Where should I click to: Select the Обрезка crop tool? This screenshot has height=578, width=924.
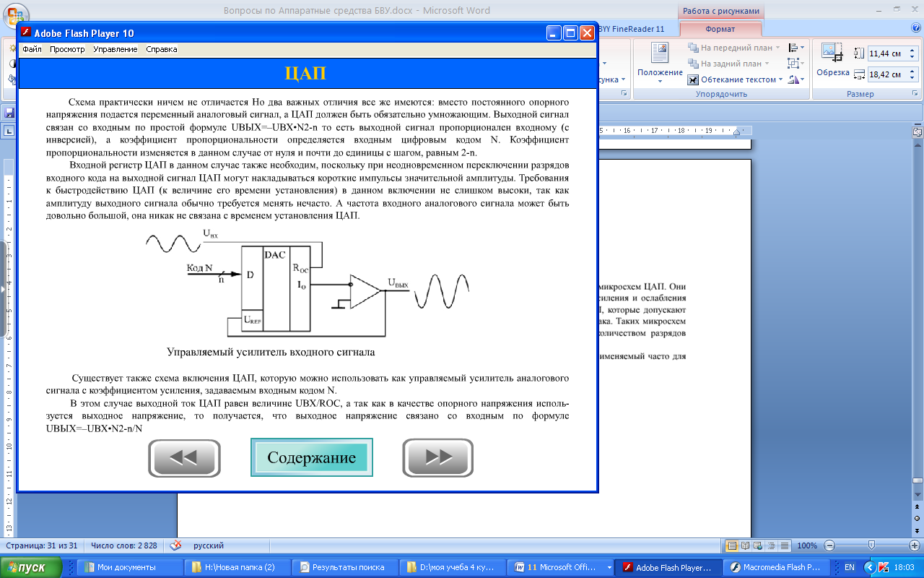[x=832, y=61]
